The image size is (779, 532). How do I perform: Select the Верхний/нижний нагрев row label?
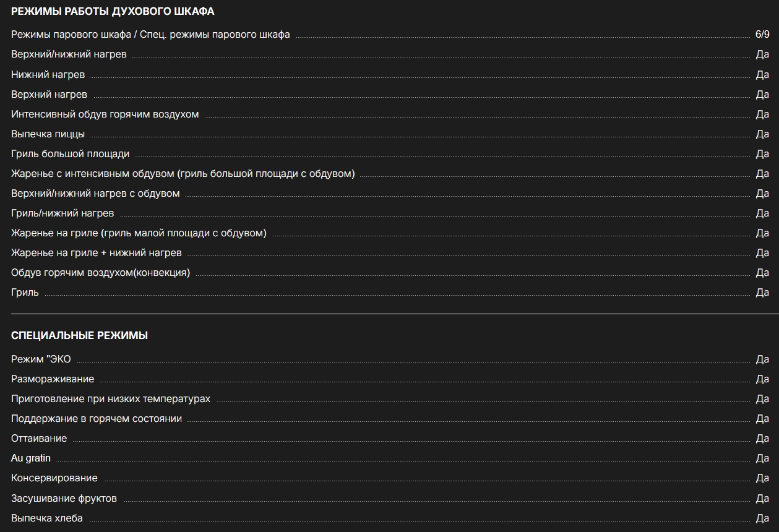click(69, 54)
